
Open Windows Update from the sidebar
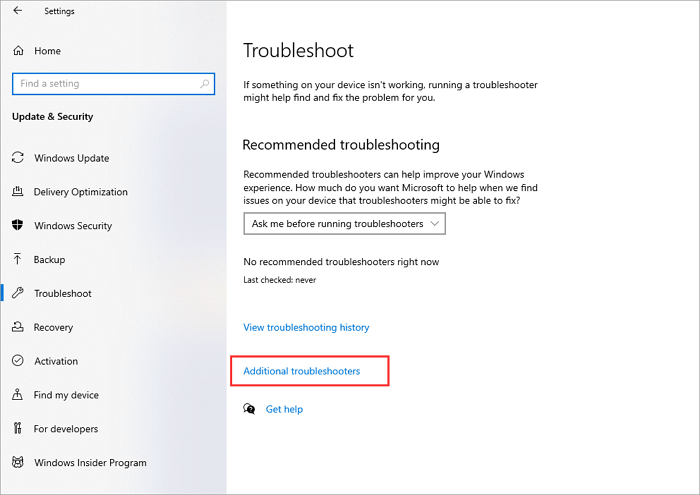coord(71,158)
